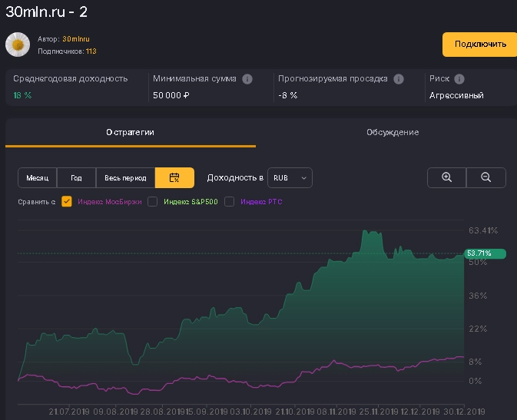Select the О стратегии tab

[130, 132]
